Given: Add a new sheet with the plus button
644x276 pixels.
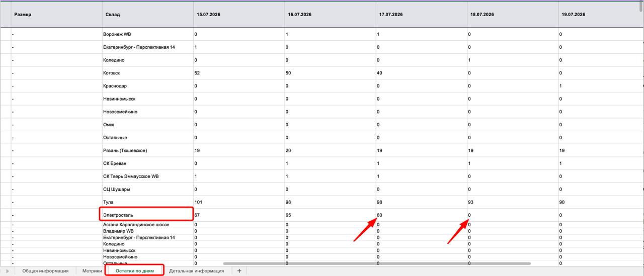Looking at the screenshot, I should pos(239,271).
